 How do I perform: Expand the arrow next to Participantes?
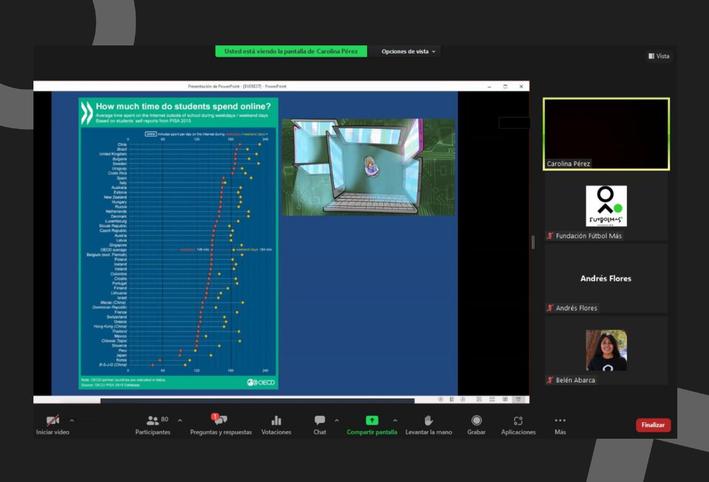[180, 420]
